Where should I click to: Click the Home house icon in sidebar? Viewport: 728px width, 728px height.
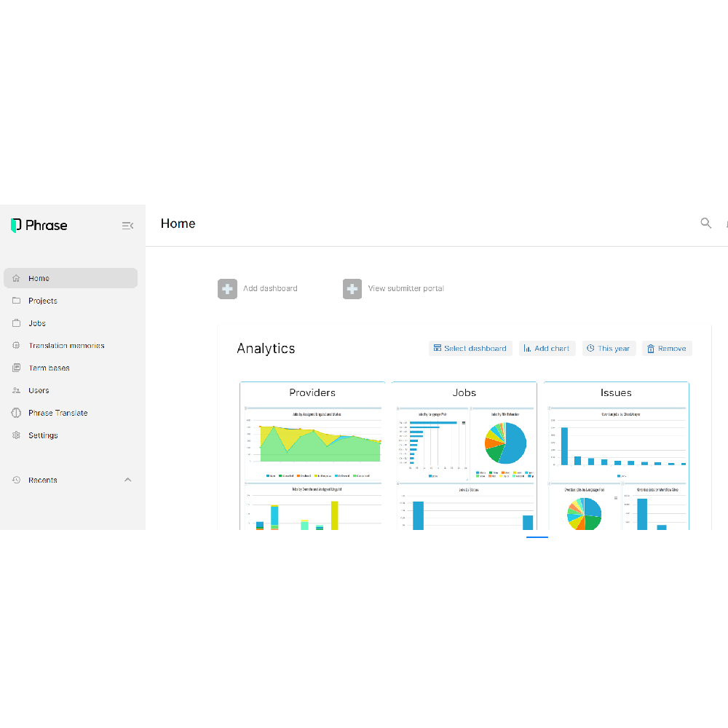tap(17, 278)
